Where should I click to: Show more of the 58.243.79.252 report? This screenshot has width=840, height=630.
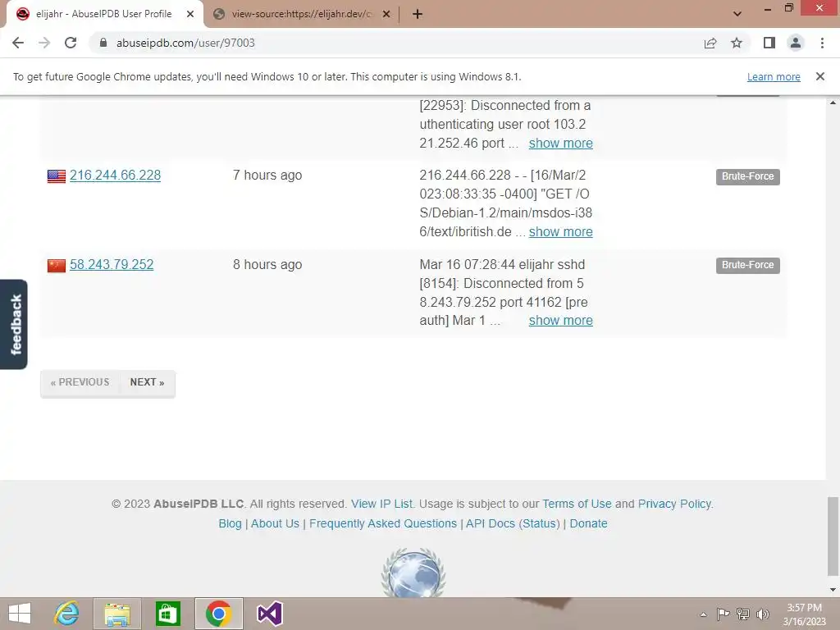tap(560, 321)
